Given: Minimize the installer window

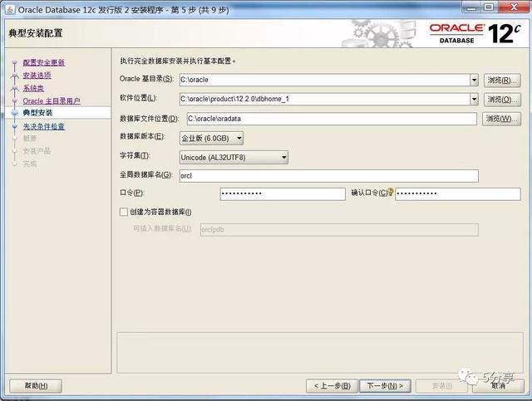Looking at the screenshot, I should coord(471,7).
